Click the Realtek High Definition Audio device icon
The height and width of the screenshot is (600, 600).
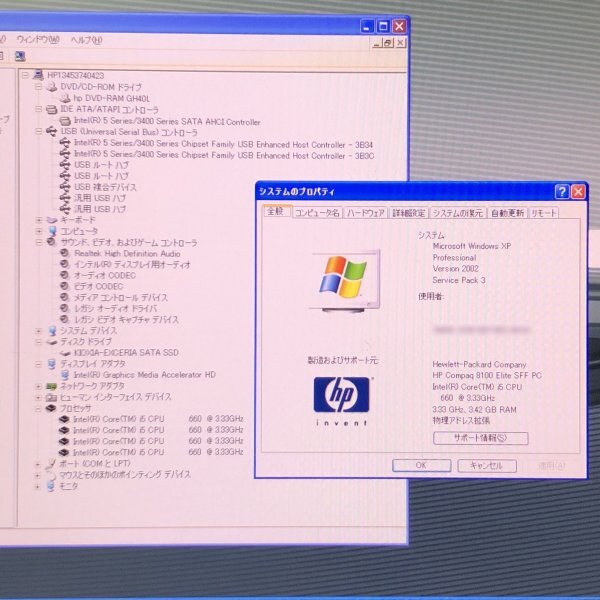65,253
